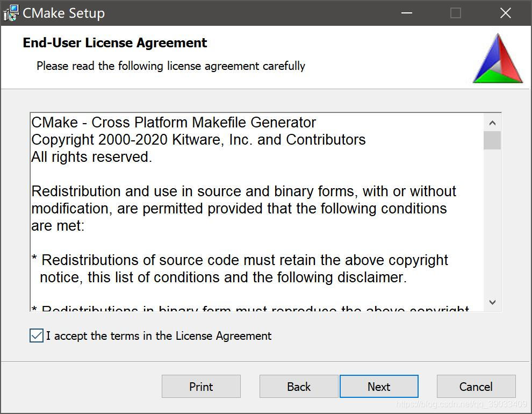Viewport: 532px width, 414px height.
Task: Click the 'All rights reserved.' line
Action: [x=91, y=157]
